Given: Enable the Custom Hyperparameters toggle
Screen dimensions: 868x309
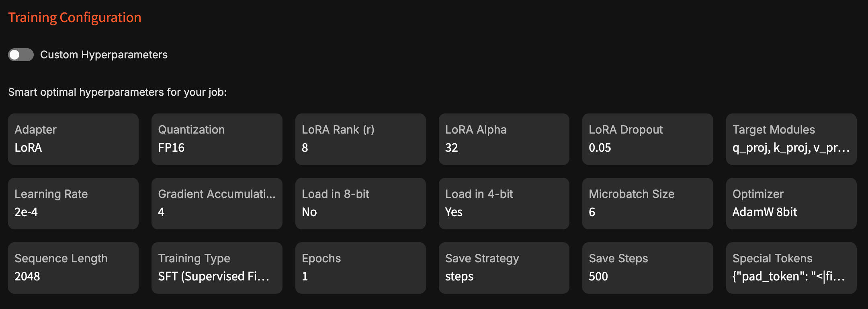Looking at the screenshot, I should click(x=21, y=55).
